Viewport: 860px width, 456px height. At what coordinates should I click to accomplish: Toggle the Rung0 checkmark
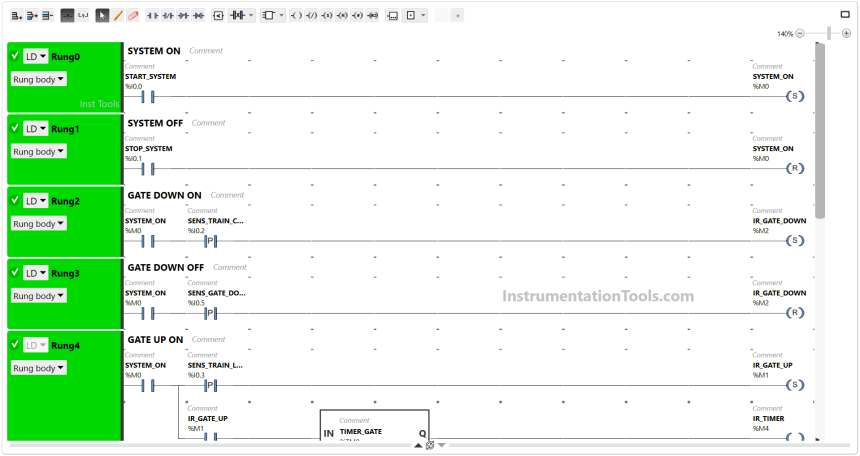point(15,56)
